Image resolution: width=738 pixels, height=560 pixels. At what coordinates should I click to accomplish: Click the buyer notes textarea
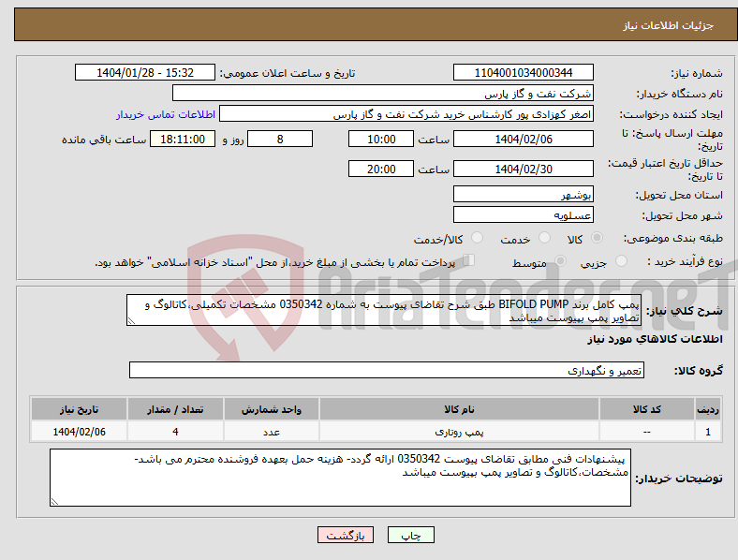click(340, 478)
